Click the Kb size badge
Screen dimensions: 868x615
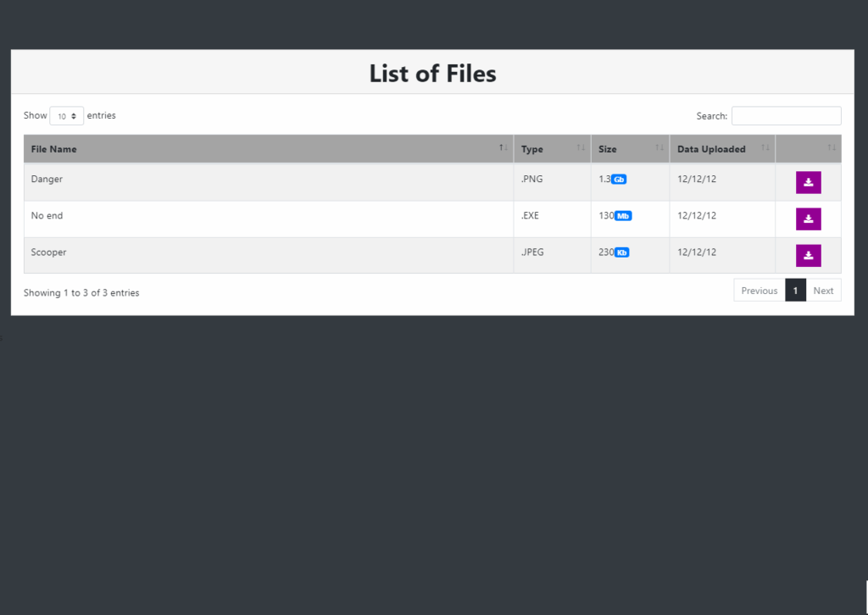tap(621, 252)
